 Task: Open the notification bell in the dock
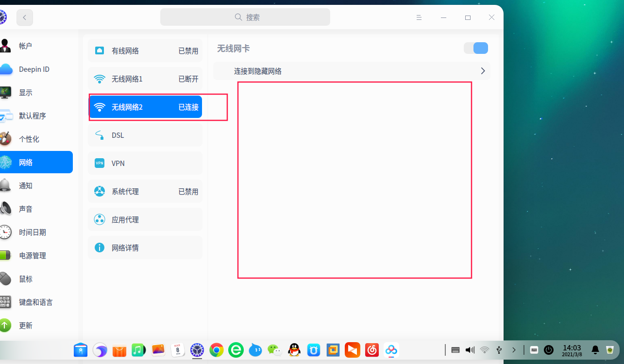click(x=595, y=349)
